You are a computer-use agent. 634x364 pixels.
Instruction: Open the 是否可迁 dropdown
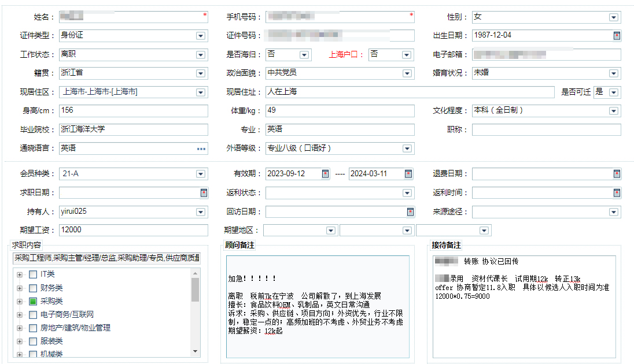click(613, 92)
